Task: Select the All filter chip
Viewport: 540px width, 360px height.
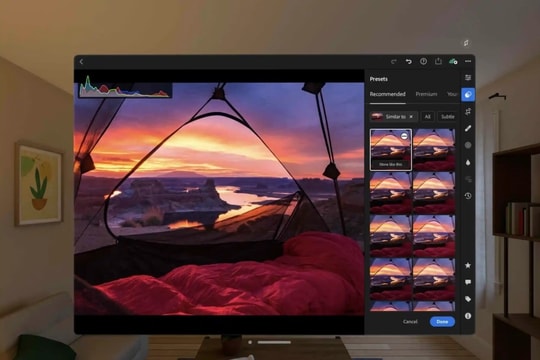Action: pyautogui.click(x=427, y=117)
